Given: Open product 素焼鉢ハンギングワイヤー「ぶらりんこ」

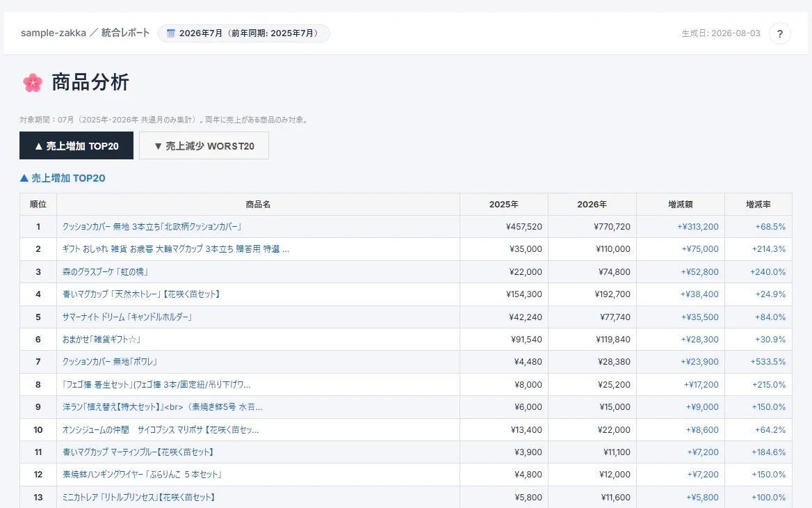Looking at the screenshot, I should (143, 475).
